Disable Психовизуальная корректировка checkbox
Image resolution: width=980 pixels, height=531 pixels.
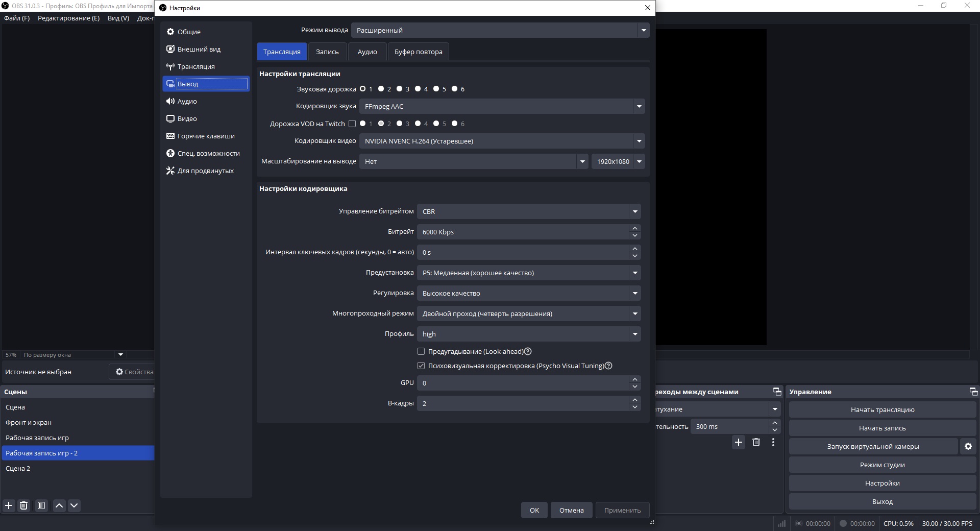tap(421, 366)
